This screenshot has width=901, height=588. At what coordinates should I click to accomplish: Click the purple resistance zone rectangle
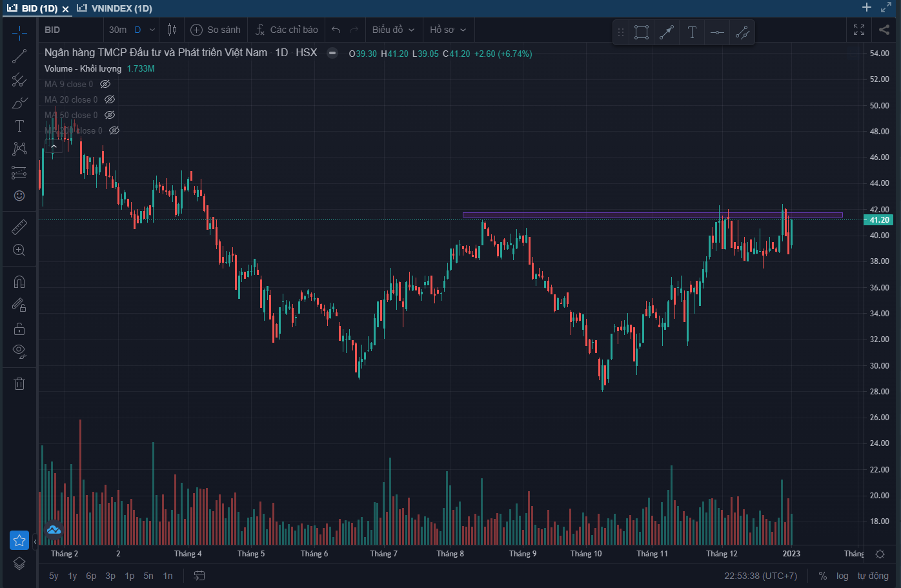coord(652,215)
